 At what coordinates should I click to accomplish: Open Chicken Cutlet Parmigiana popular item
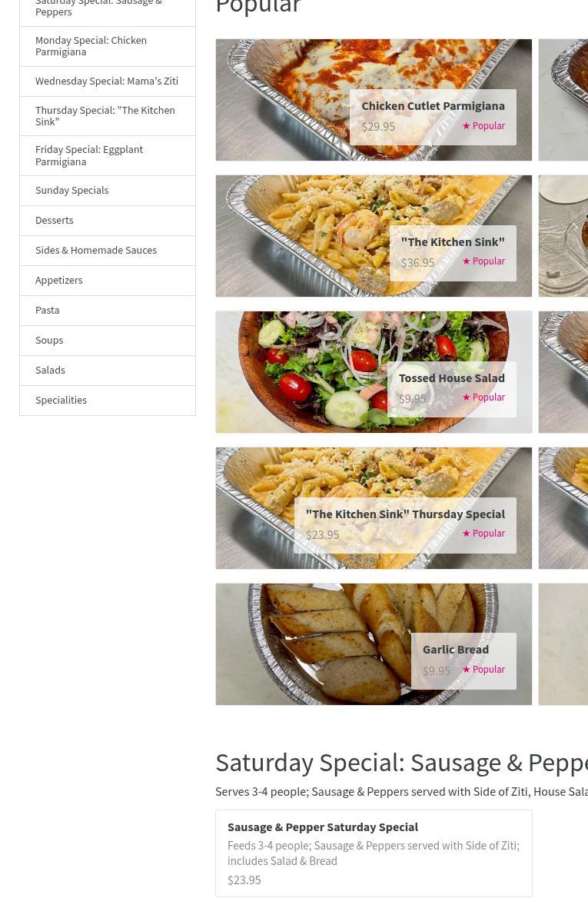(374, 100)
